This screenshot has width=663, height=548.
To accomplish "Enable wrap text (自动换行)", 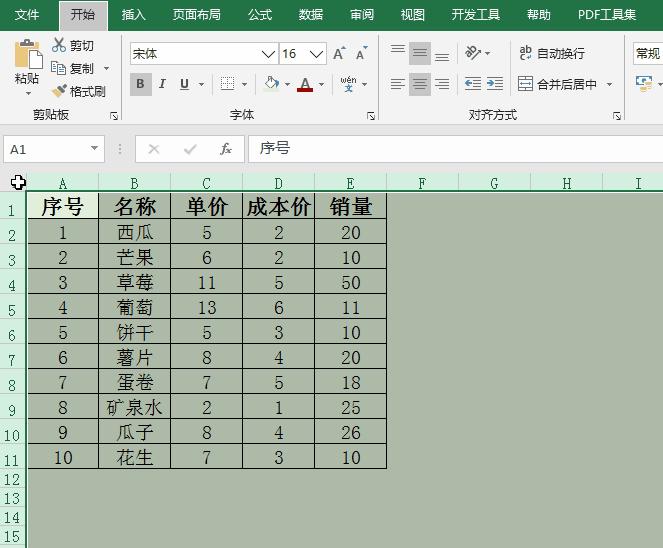I will coord(552,53).
